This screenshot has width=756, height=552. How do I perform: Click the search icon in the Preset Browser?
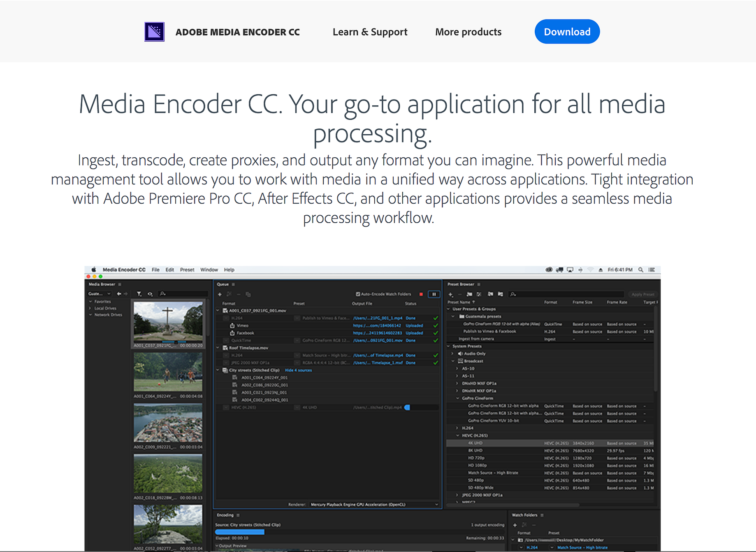(512, 294)
